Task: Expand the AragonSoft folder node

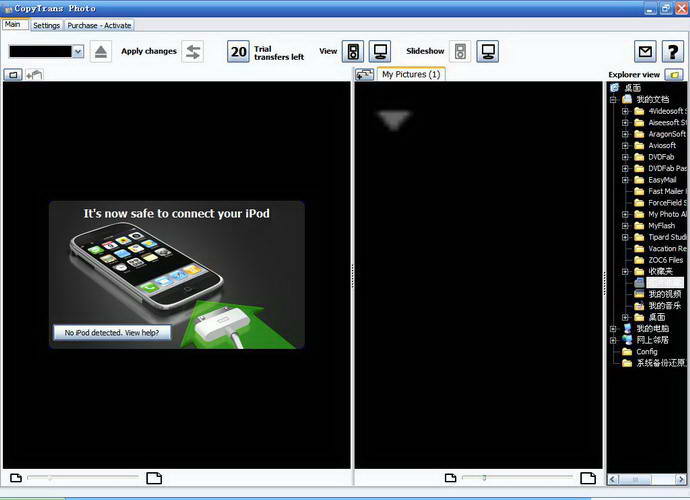Action: 625,134
